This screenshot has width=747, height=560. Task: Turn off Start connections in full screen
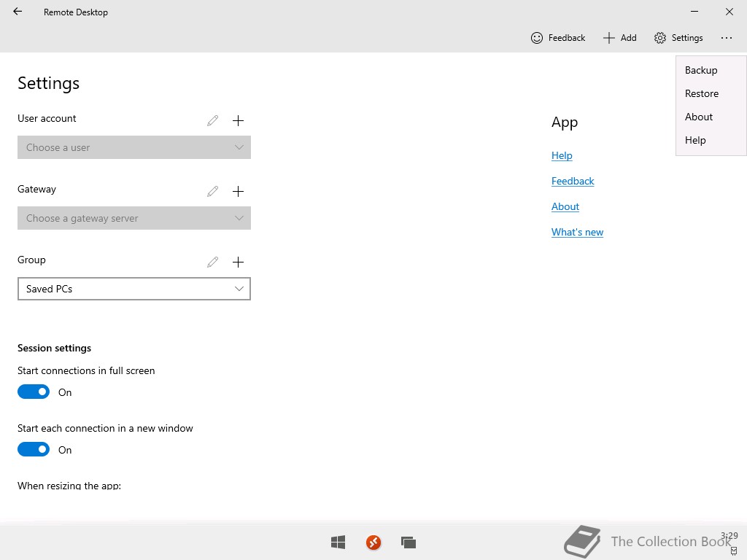[x=34, y=392]
